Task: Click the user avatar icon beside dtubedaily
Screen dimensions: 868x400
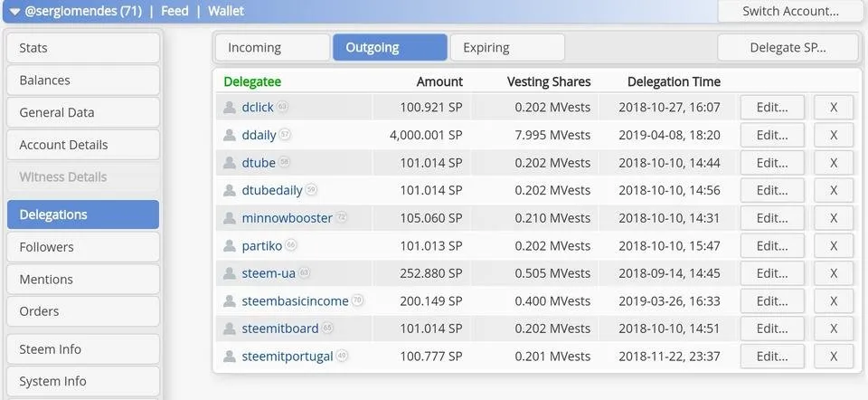Action: (230, 190)
